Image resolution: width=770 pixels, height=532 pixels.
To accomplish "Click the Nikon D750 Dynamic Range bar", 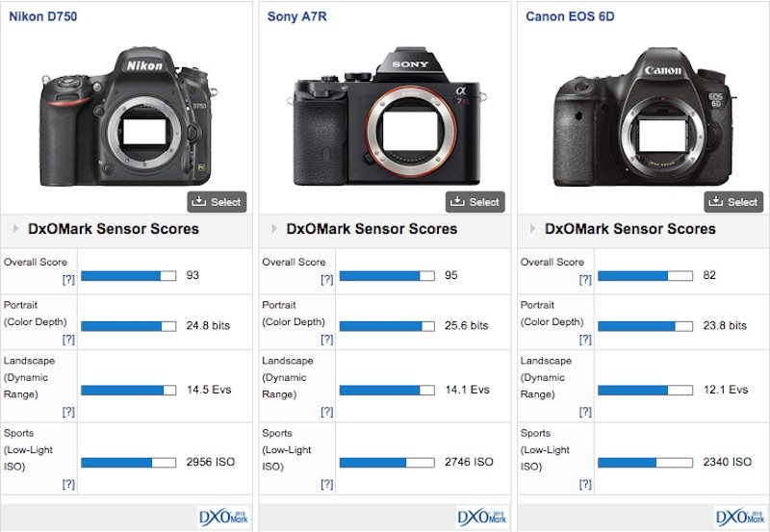I will tap(129, 391).
